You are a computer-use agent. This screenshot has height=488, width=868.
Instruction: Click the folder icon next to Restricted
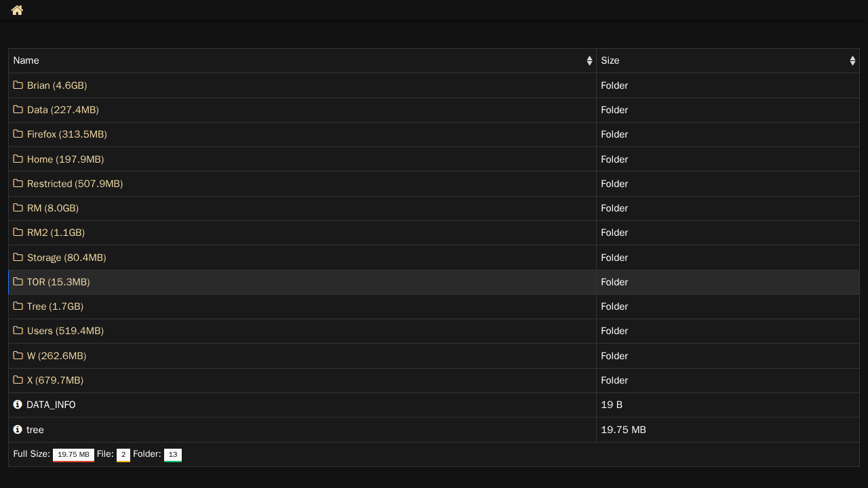(x=18, y=183)
